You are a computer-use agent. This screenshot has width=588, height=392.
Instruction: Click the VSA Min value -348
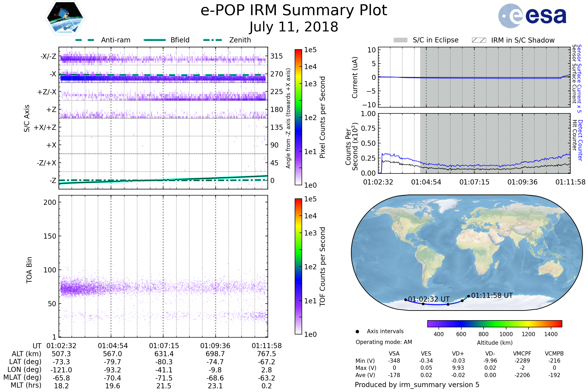[x=394, y=361]
